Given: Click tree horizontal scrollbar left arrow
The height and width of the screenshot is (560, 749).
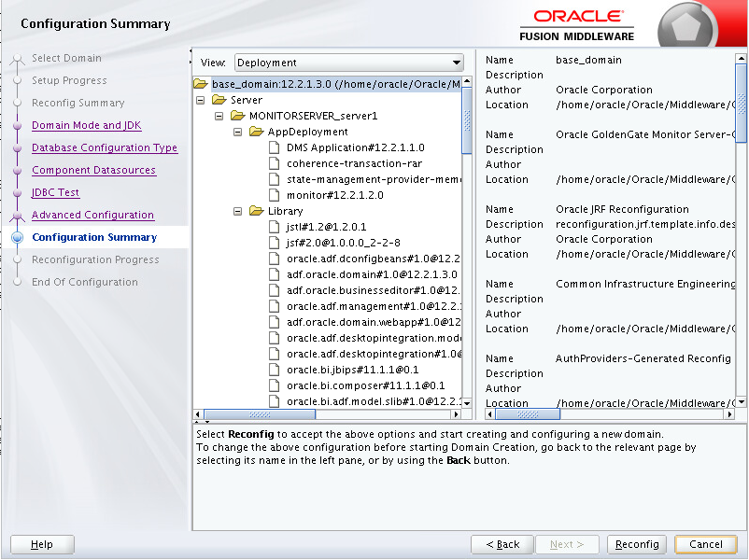Looking at the screenshot, I should 199,414.
